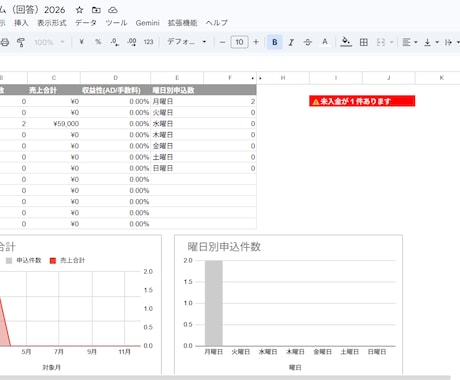Open vertical align dropdown
The height and width of the screenshot is (380, 460).
[431, 42]
